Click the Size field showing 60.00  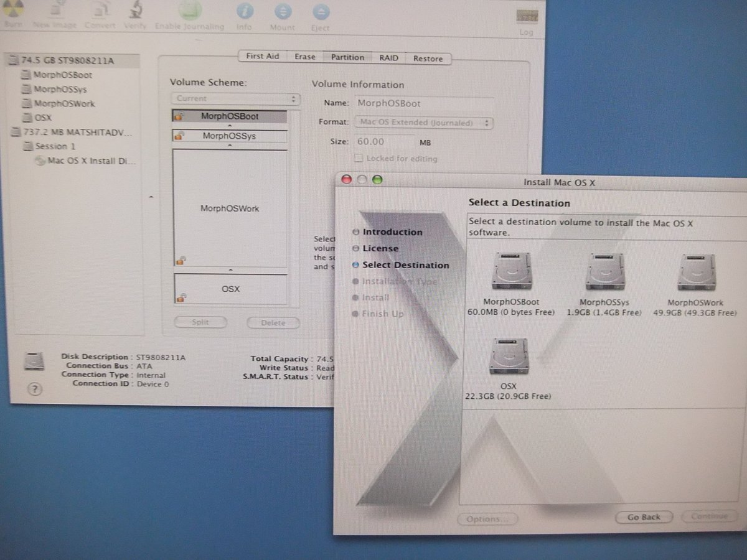tap(384, 141)
